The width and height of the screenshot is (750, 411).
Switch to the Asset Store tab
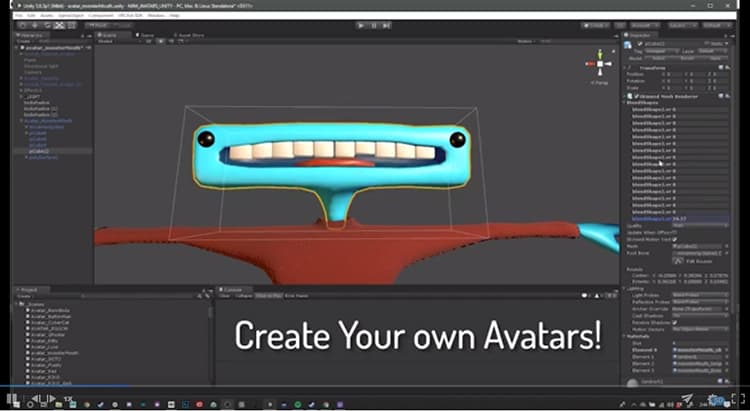tap(189, 35)
